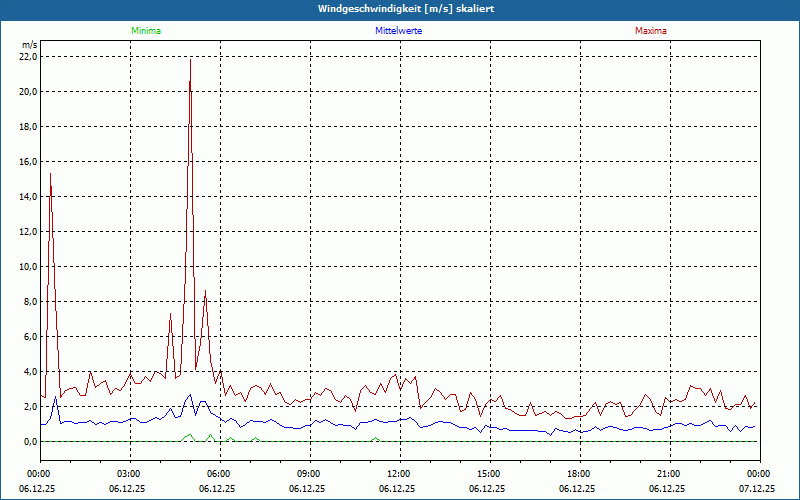The height and width of the screenshot is (500, 800).
Task: Click the 21:00 time axis label
Action: (x=670, y=474)
